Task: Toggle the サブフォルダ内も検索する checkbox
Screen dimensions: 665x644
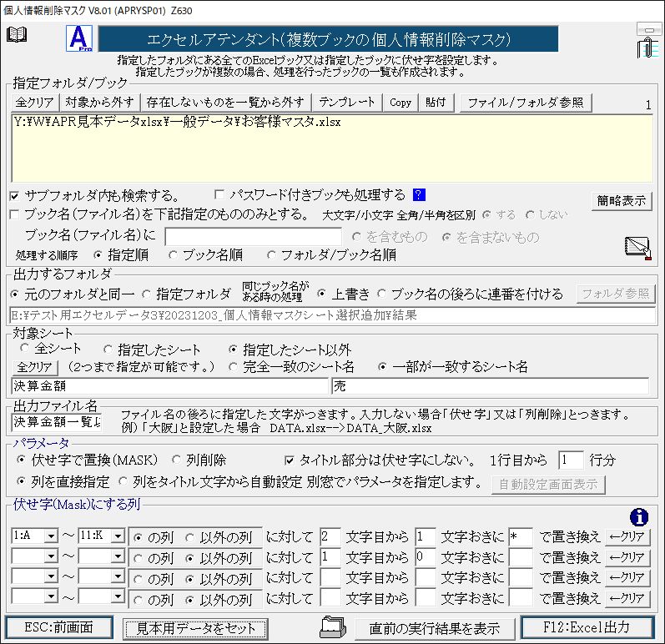Action: [15, 196]
